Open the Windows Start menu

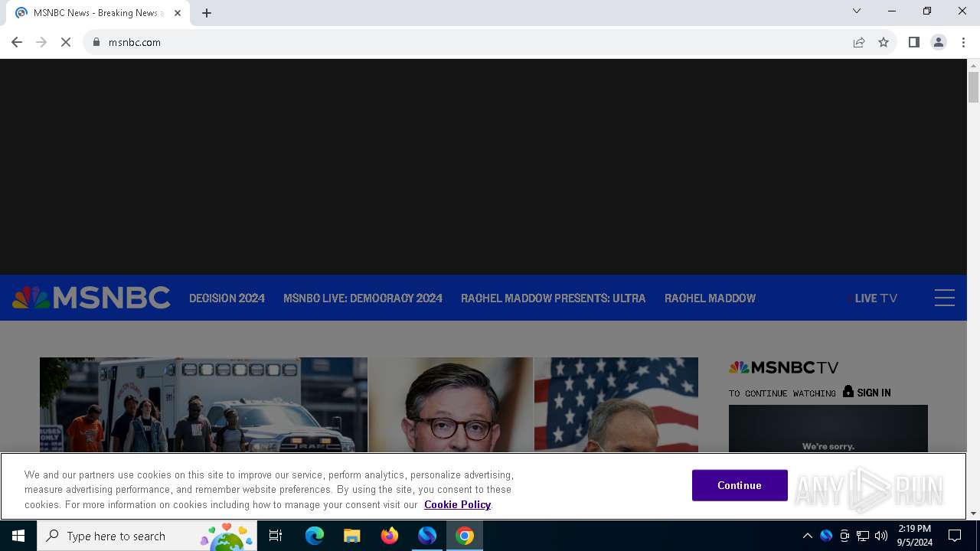pos(18,536)
